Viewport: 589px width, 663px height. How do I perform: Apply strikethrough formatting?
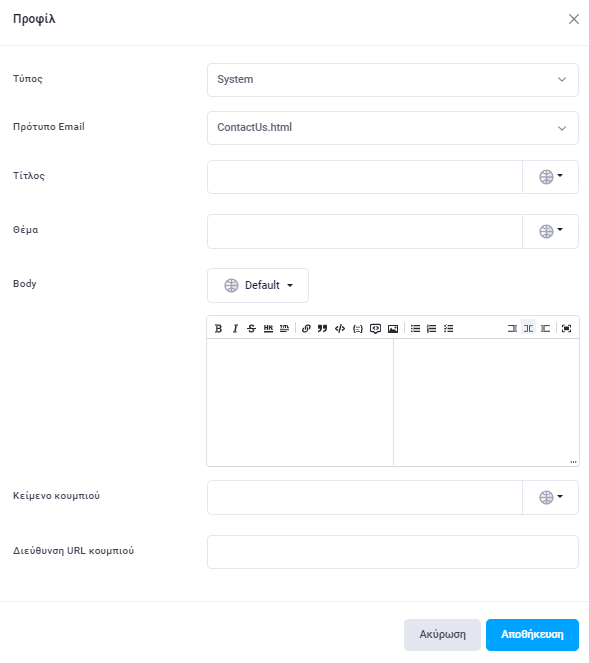click(252, 329)
